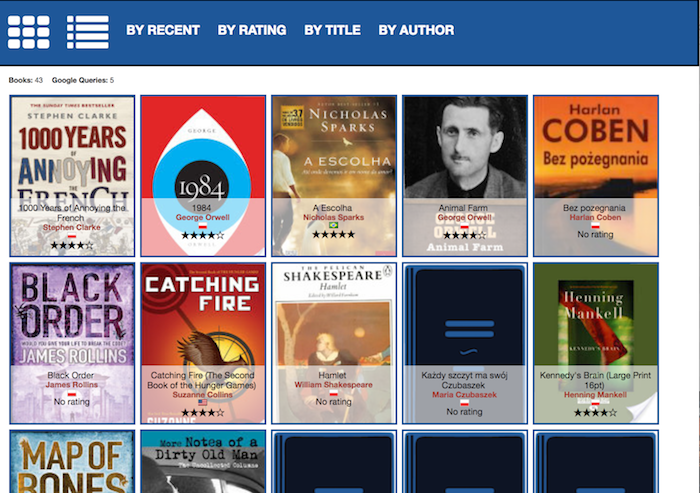The height and width of the screenshot is (493, 700).
Task: Click the flag under James Rollins
Action: tap(72, 393)
